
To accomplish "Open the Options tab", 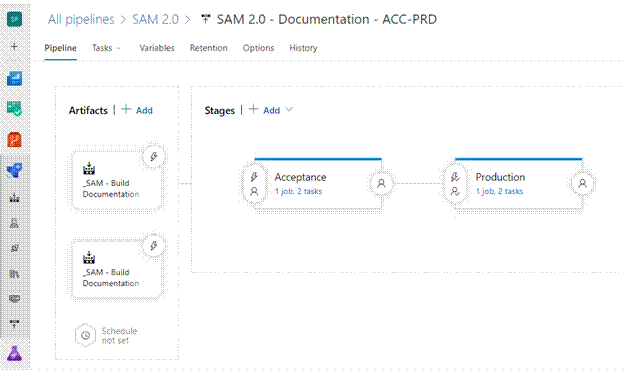I will click(258, 48).
